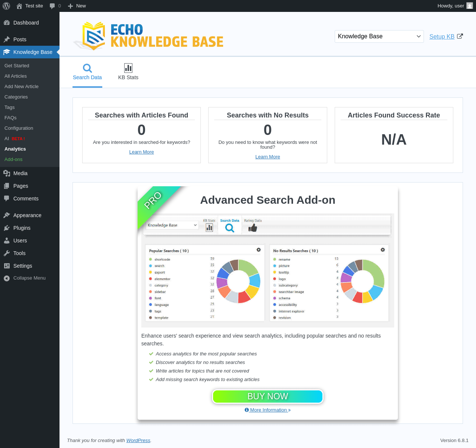Image resolution: width=476 pixels, height=448 pixels.
Task: Switch to the Search Data tab
Action: click(87, 72)
